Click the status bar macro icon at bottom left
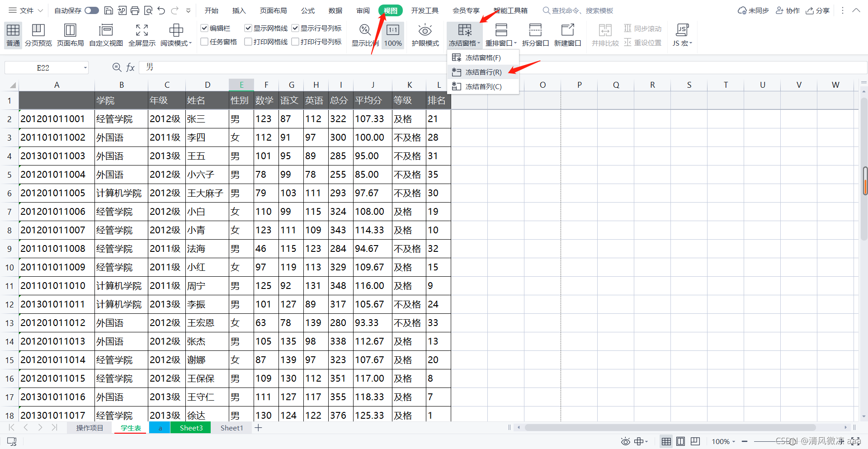This screenshot has height=449, width=868. point(12,441)
